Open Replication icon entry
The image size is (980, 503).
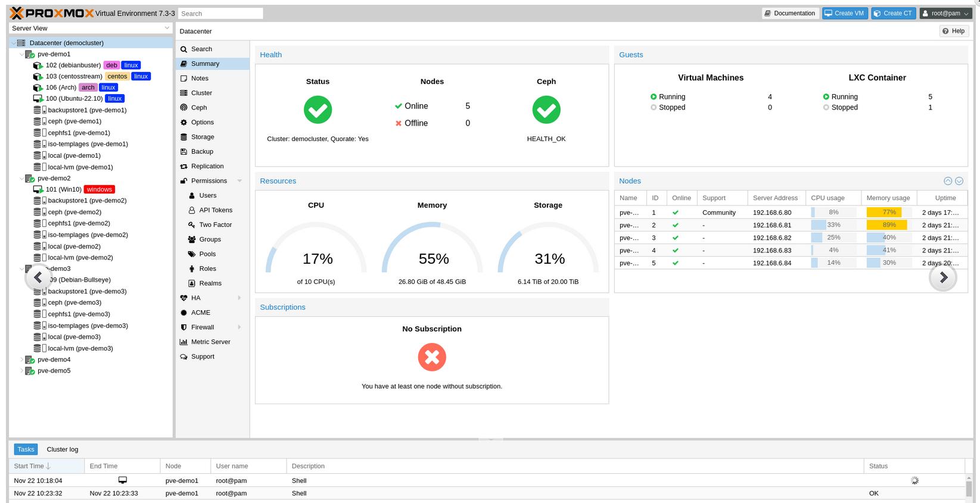pyautogui.click(x=183, y=166)
